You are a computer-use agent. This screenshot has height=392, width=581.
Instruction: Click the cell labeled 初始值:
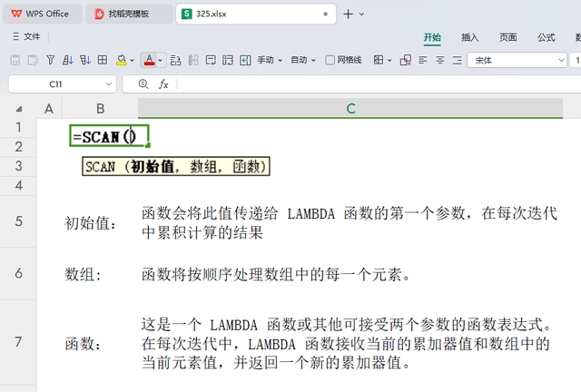coord(91,223)
